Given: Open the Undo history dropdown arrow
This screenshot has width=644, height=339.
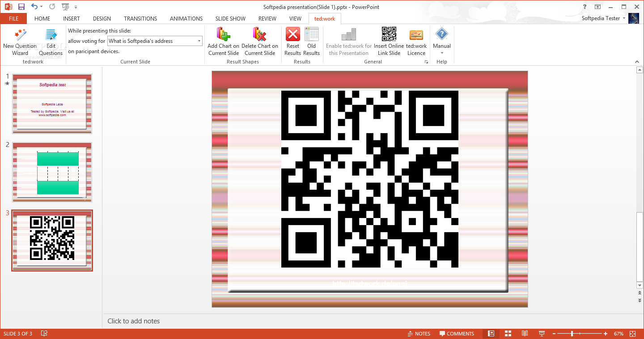Looking at the screenshot, I should pos(42,7).
